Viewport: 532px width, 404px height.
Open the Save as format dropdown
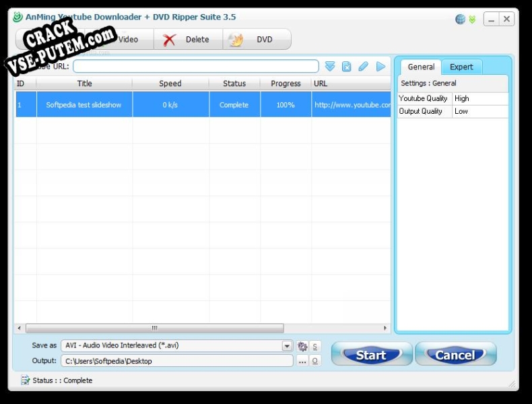pyautogui.click(x=287, y=345)
